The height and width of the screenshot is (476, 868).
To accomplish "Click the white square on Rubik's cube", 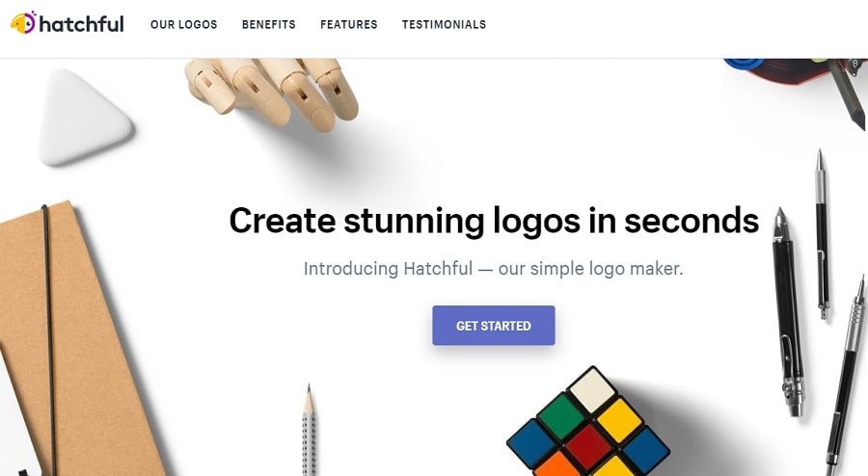I will tap(592, 390).
